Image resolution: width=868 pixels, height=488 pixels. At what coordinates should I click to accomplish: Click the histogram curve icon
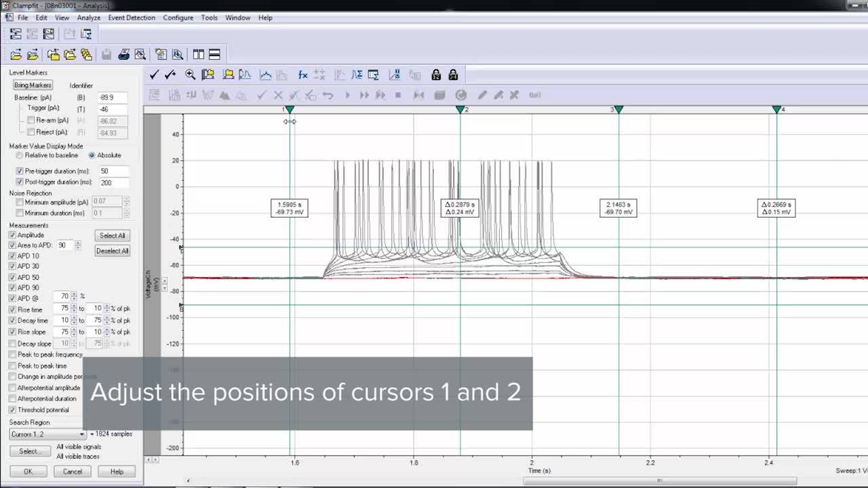[245, 75]
